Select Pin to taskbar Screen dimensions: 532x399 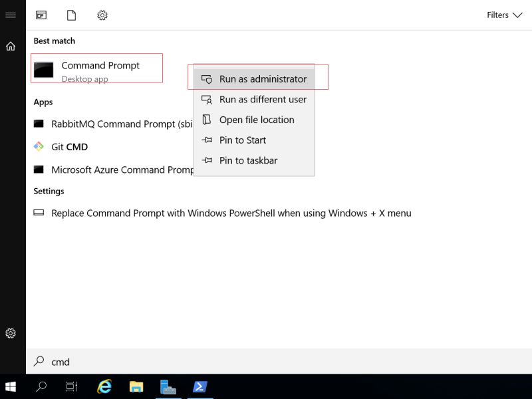[249, 160]
